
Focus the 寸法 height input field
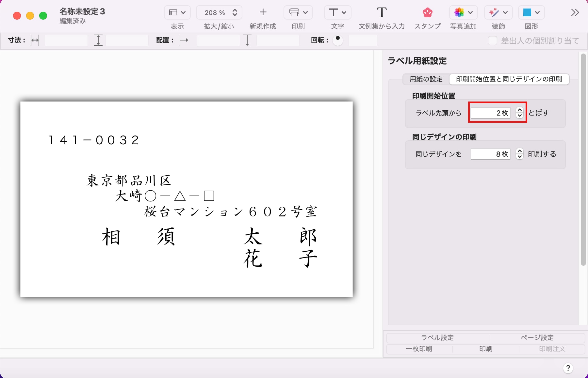(127, 40)
